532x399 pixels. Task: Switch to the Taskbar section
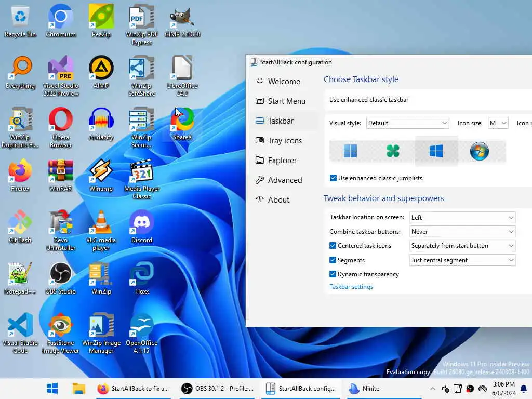284,121
